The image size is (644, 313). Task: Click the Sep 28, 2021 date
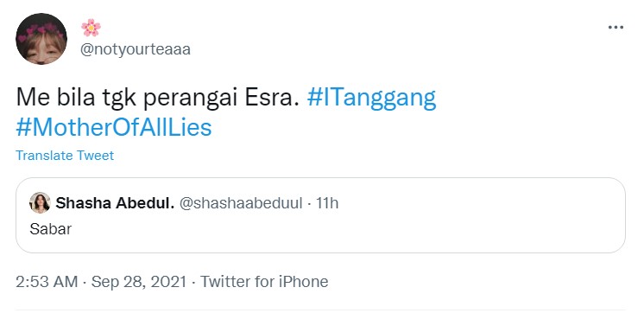(x=139, y=282)
